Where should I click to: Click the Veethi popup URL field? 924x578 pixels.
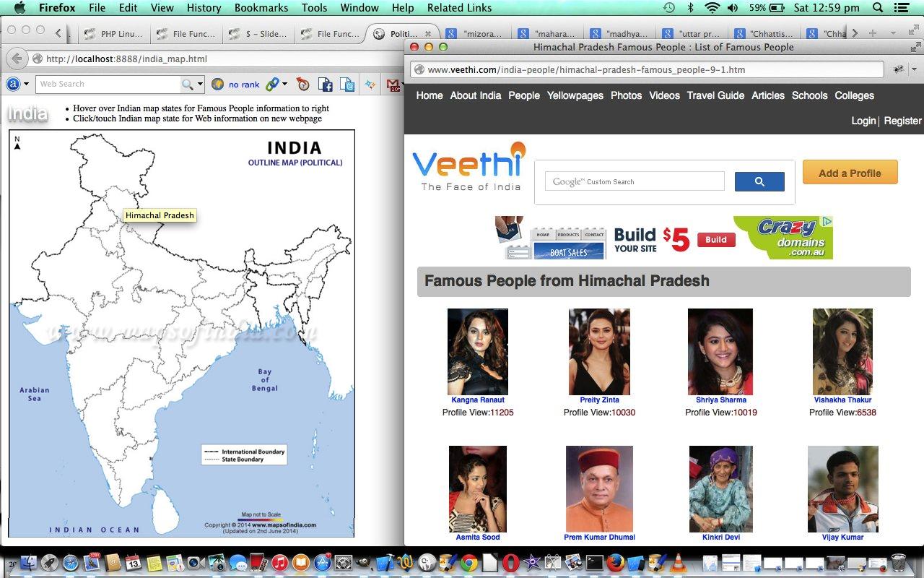click(648, 70)
